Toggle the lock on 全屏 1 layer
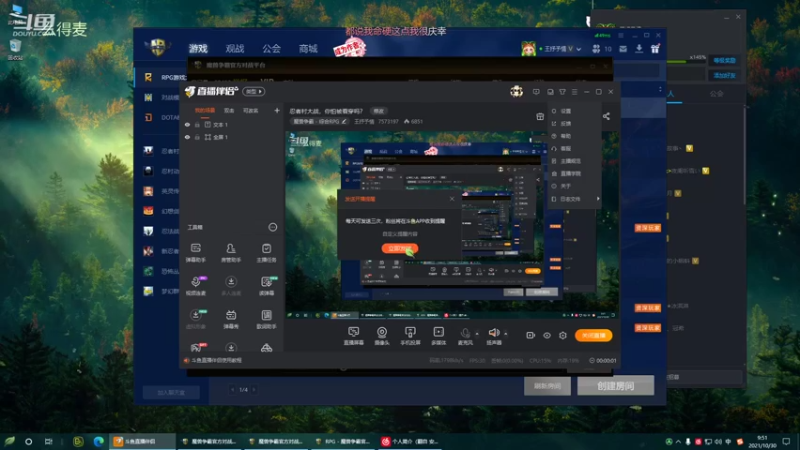This screenshot has width=800, height=450. 197,137
